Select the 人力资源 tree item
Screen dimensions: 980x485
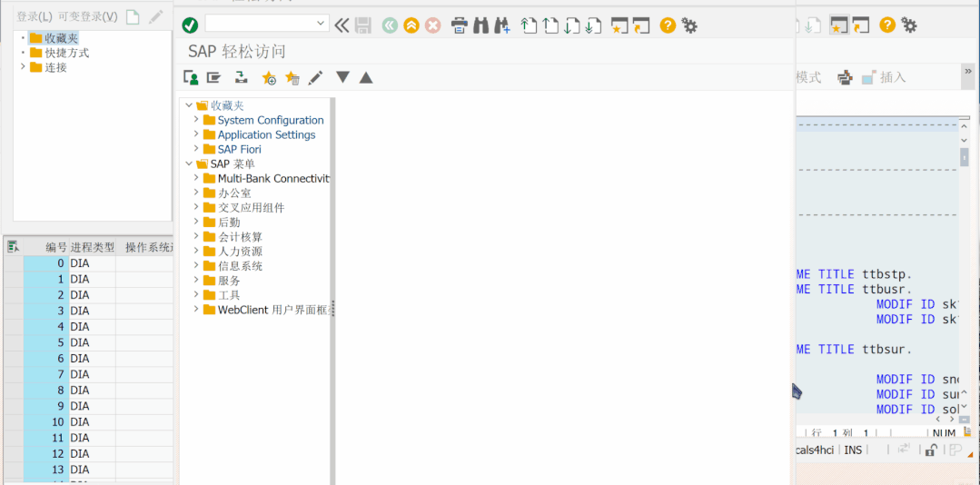click(x=241, y=252)
